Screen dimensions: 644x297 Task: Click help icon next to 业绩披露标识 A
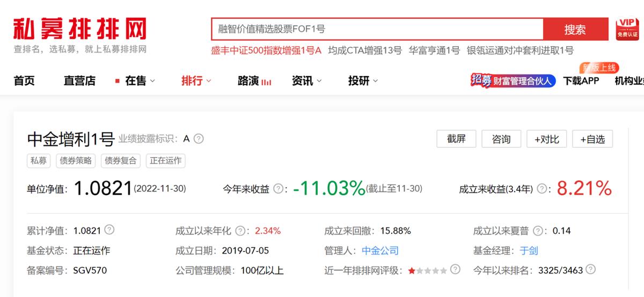[199, 139]
